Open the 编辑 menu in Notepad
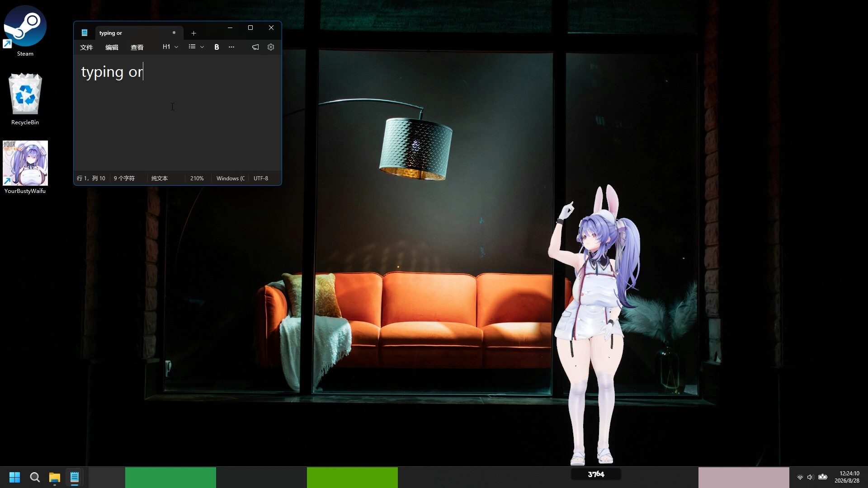The height and width of the screenshot is (488, 868). click(112, 47)
